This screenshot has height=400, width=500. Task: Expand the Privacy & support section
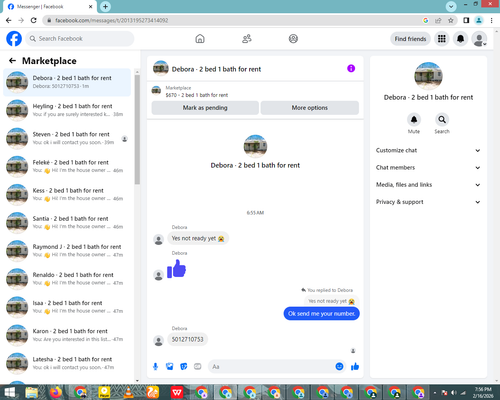click(x=428, y=202)
